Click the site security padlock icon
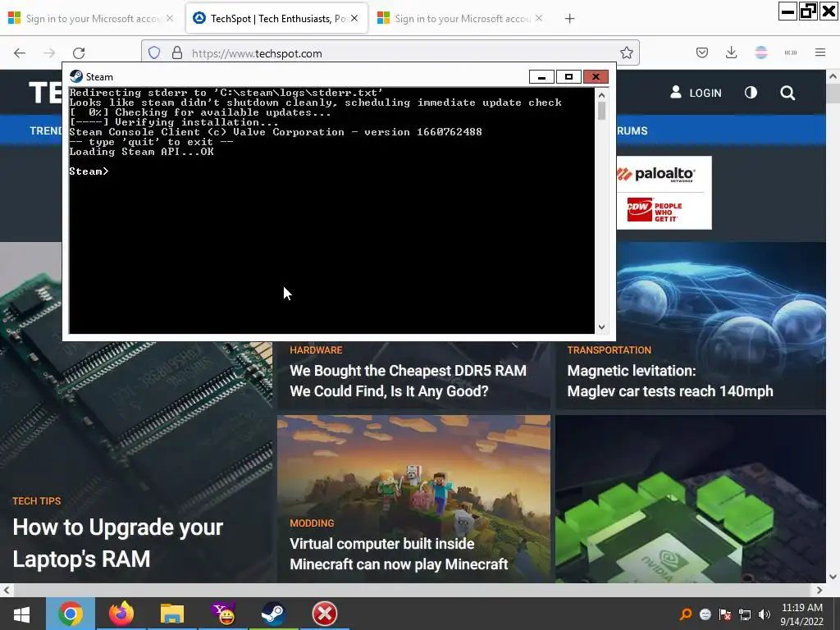 pyautogui.click(x=177, y=53)
